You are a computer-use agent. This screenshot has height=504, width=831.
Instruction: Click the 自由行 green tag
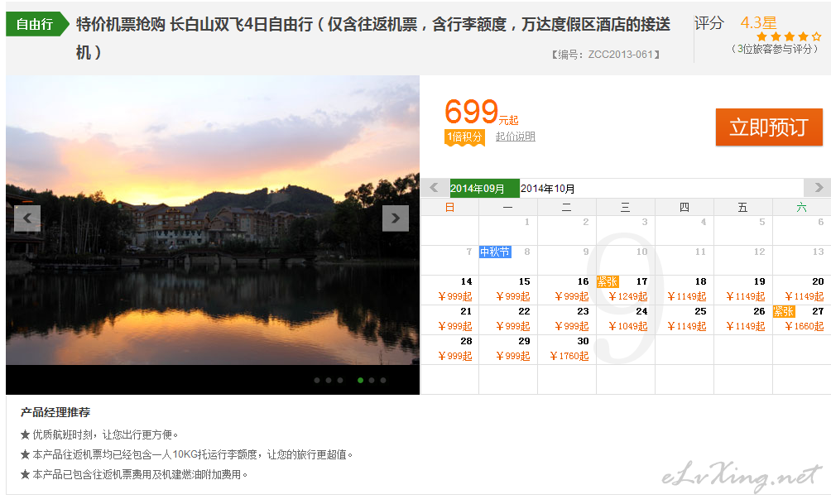[x=37, y=24]
